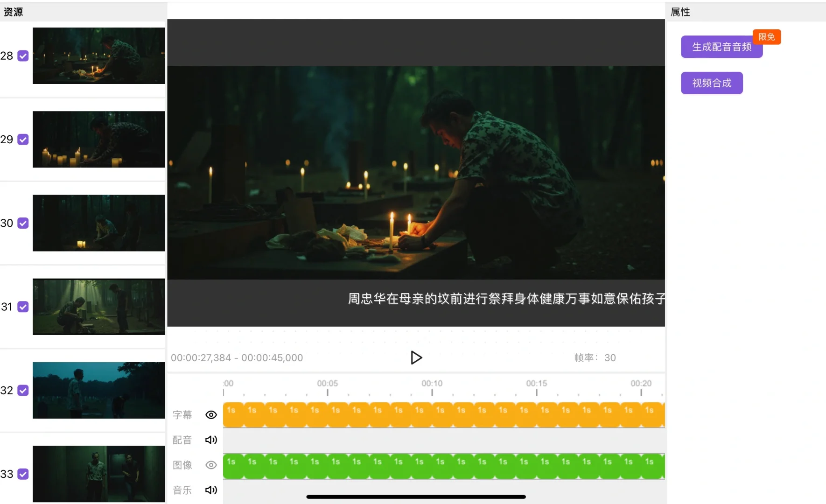Image resolution: width=826 pixels, height=504 pixels.
Task: Uncheck the checkbox for resource 28
Action: [23, 56]
